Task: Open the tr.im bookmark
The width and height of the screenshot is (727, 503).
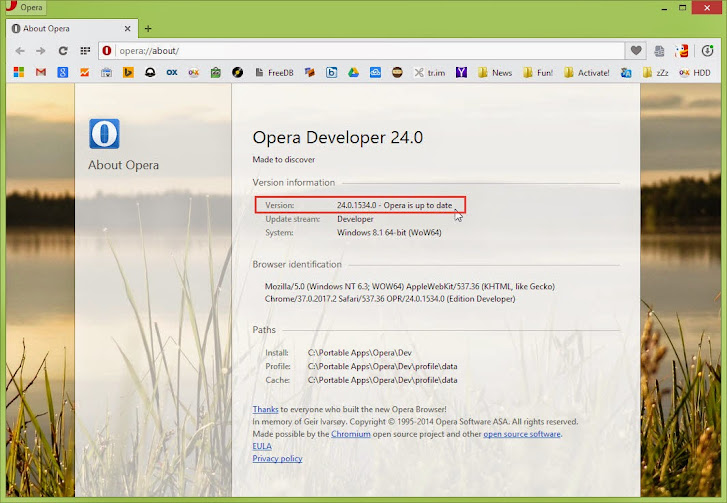Action: [x=429, y=72]
